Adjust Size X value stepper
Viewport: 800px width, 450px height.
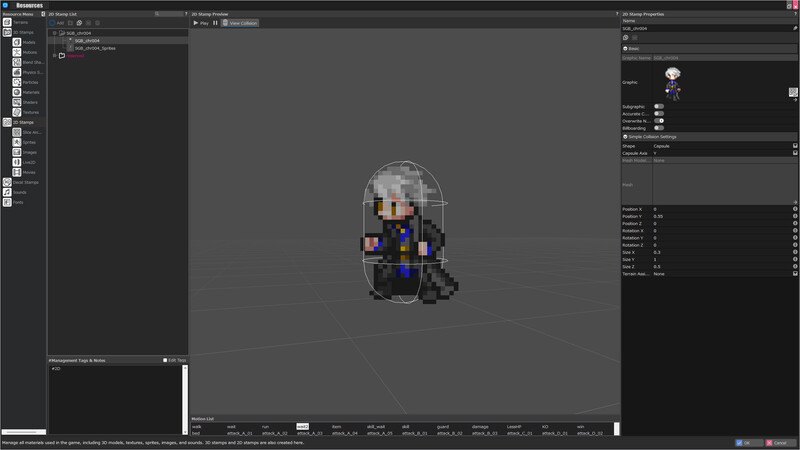(x=795, y=253)
